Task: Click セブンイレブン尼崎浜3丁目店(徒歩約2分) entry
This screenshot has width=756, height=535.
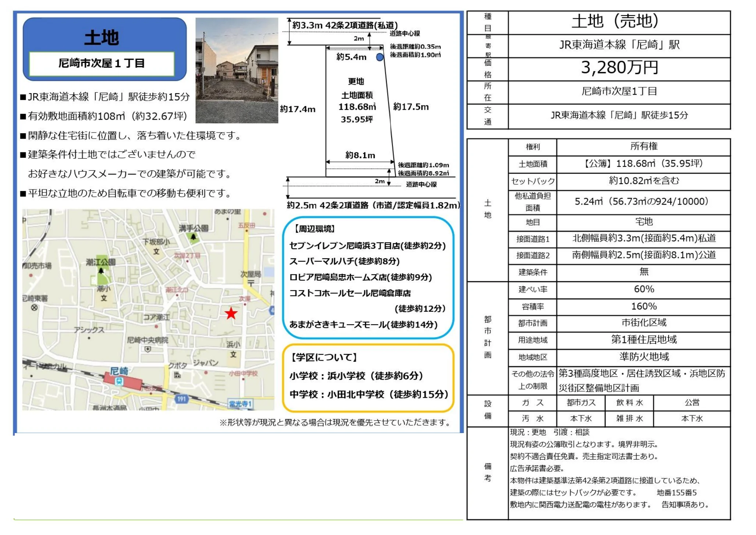Action: (x=367, y=246)
